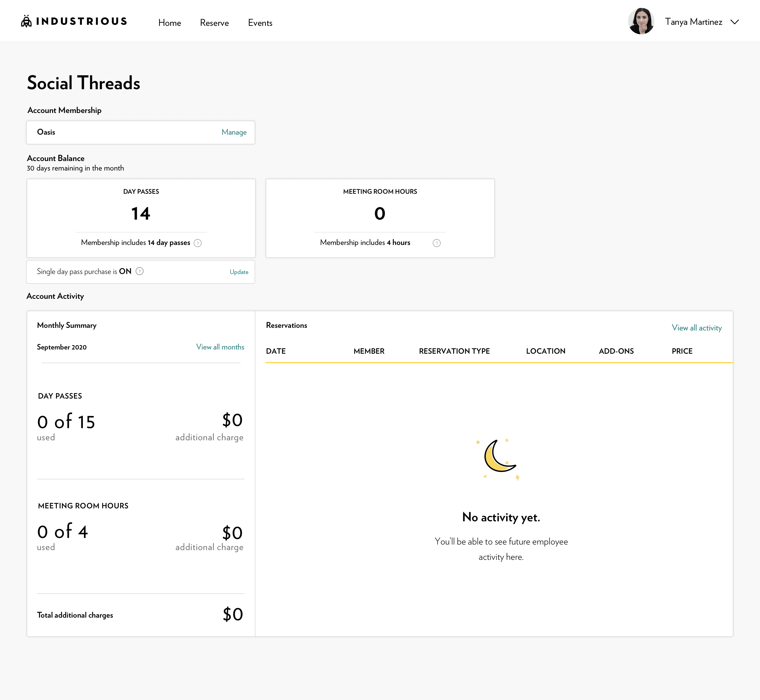Go to the Home nav item

click(170, 23)
